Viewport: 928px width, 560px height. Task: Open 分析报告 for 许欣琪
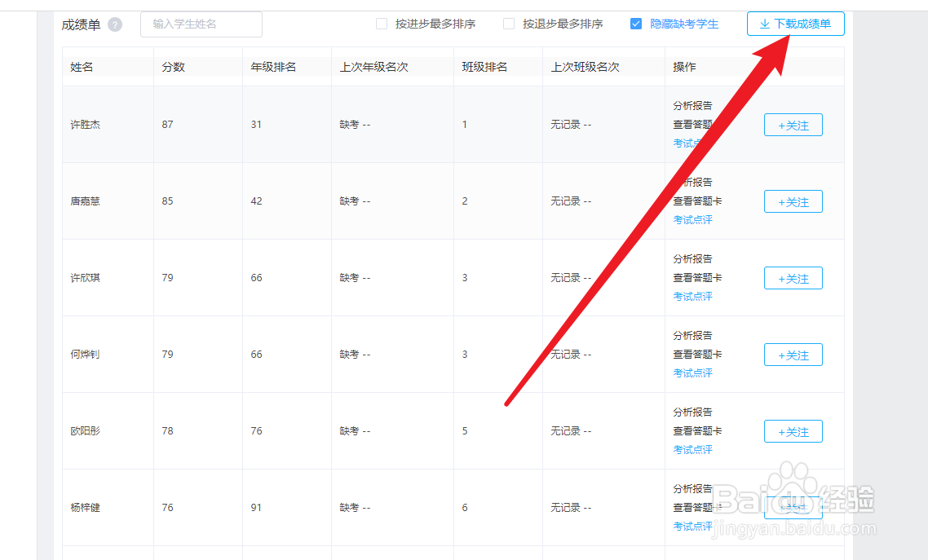tap(692, 259)
